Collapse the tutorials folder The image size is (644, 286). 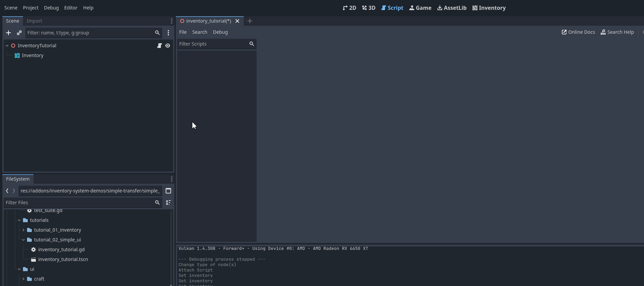(19, 220)
